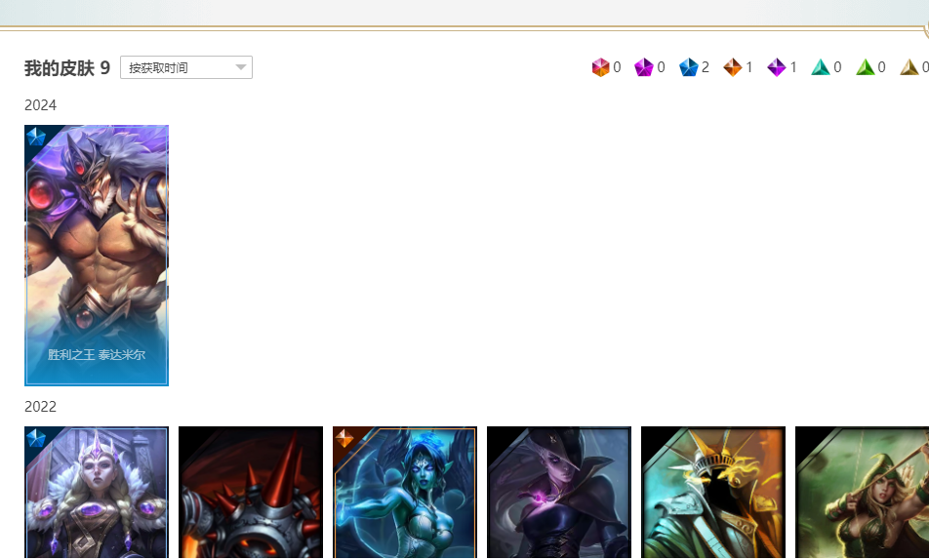Click the 我的皮肤 9 title
Screen dimensions: 929x560
[67, 68]
